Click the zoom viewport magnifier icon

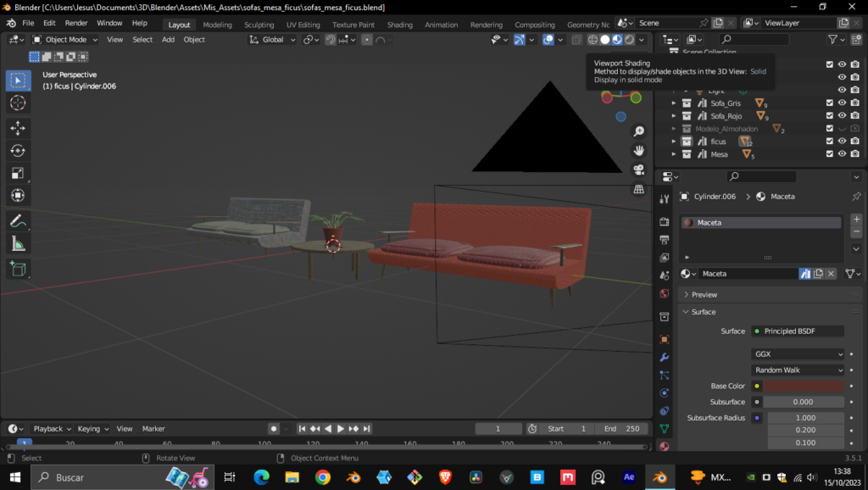point(639,131)
